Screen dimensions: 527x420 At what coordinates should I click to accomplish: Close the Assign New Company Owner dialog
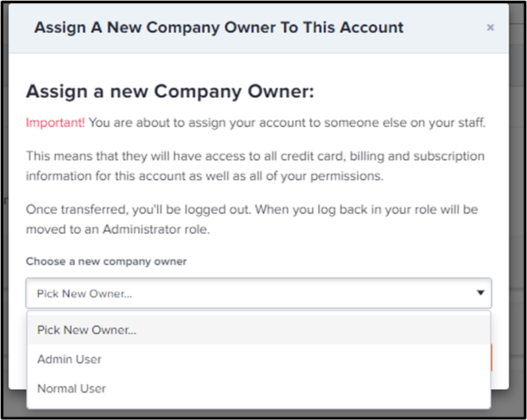[490, 27]
